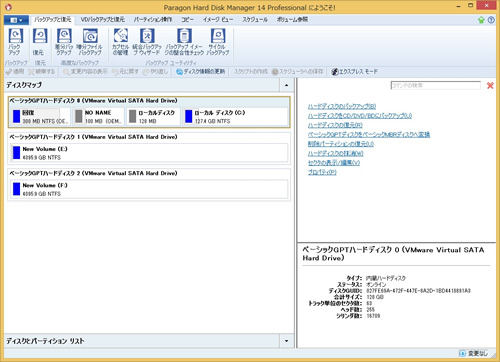Click the 変更なし status bar icon
500x362 pixels.
(x=462, y=353)
